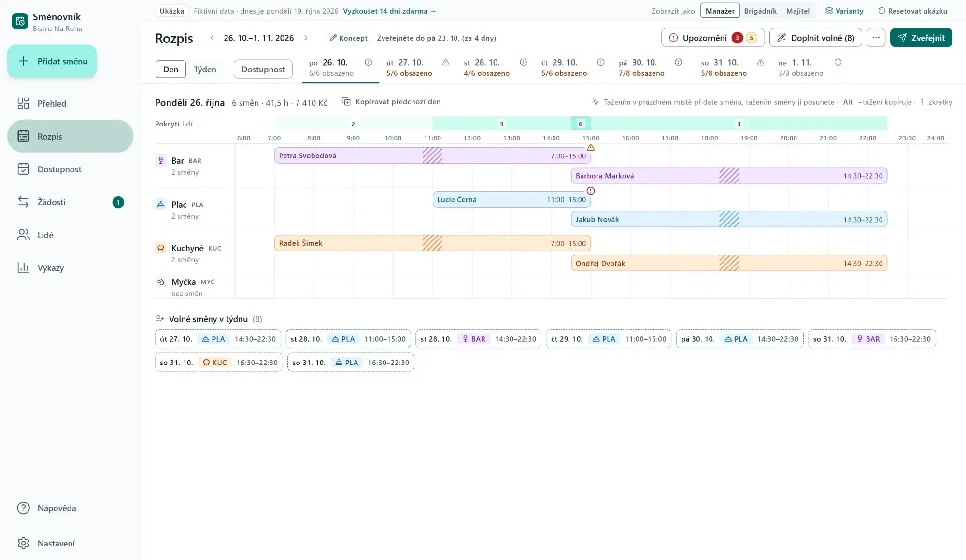The image size is (966, 560).
Task: Click the Přidat směnu button
Action: tap(52, 61)
